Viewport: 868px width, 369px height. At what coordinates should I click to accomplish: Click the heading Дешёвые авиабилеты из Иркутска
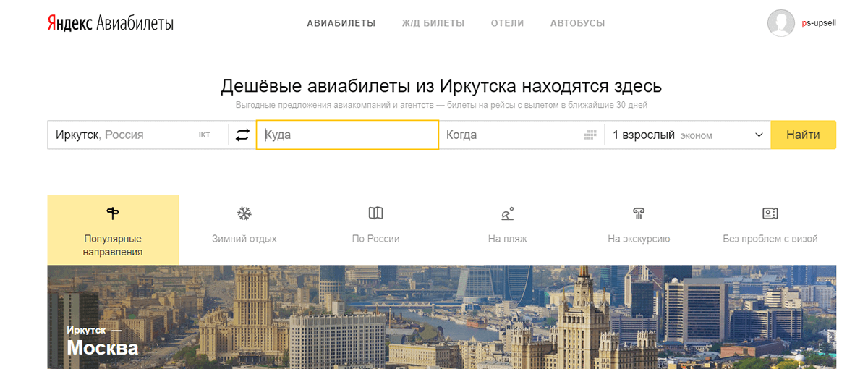[441, 87]
